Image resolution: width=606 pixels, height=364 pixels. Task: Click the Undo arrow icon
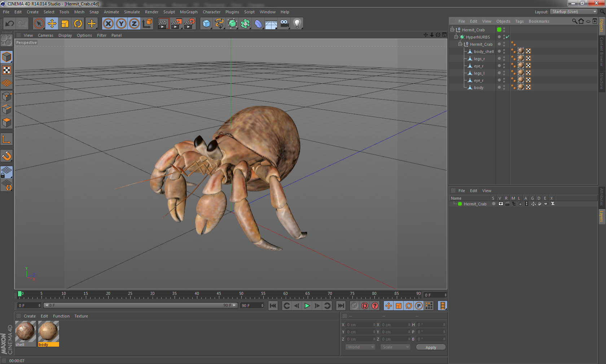click(x=10, y=24)
